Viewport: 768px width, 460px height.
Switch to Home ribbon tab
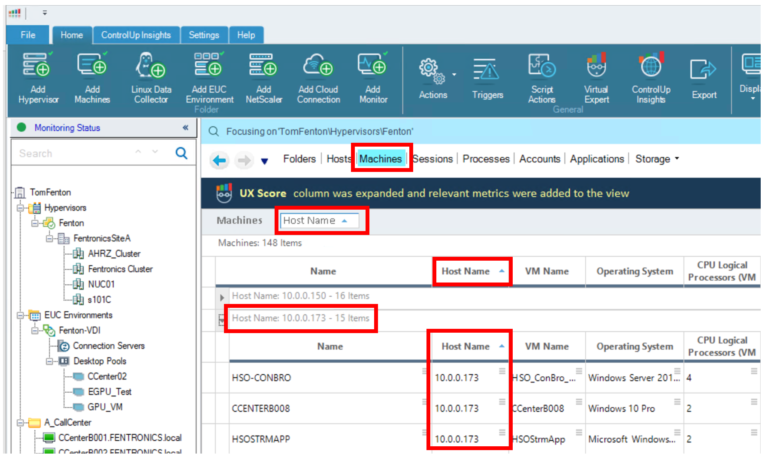point(72,35)
